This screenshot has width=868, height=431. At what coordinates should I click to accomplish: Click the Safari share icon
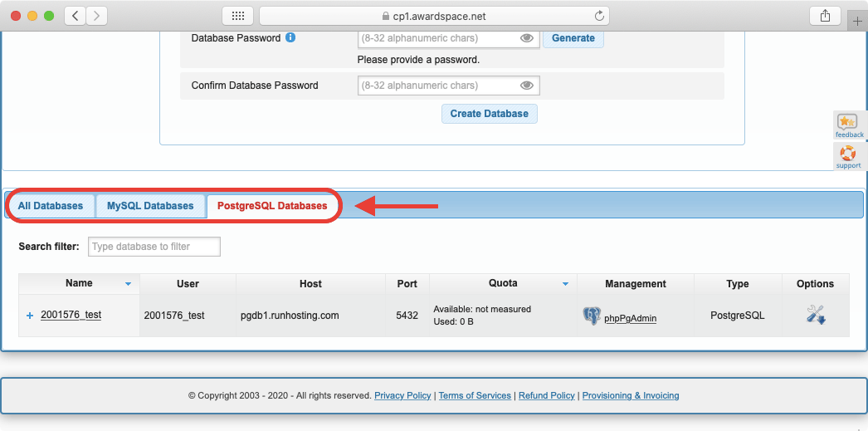pyautogui.click(x=825, y=16)
